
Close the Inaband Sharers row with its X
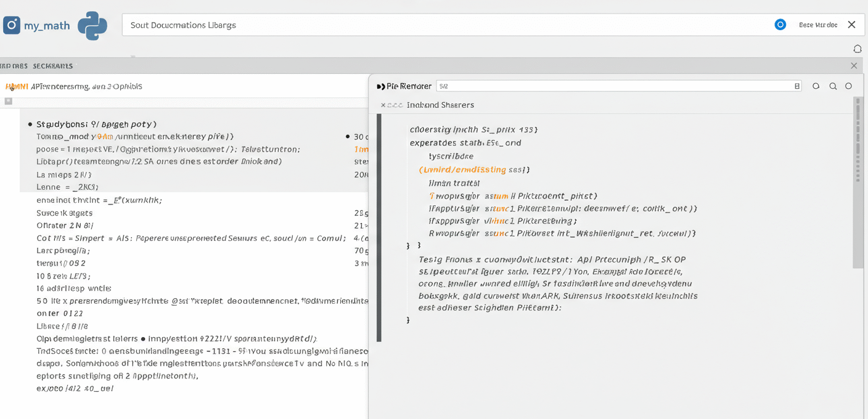click(x=383, y=105)
